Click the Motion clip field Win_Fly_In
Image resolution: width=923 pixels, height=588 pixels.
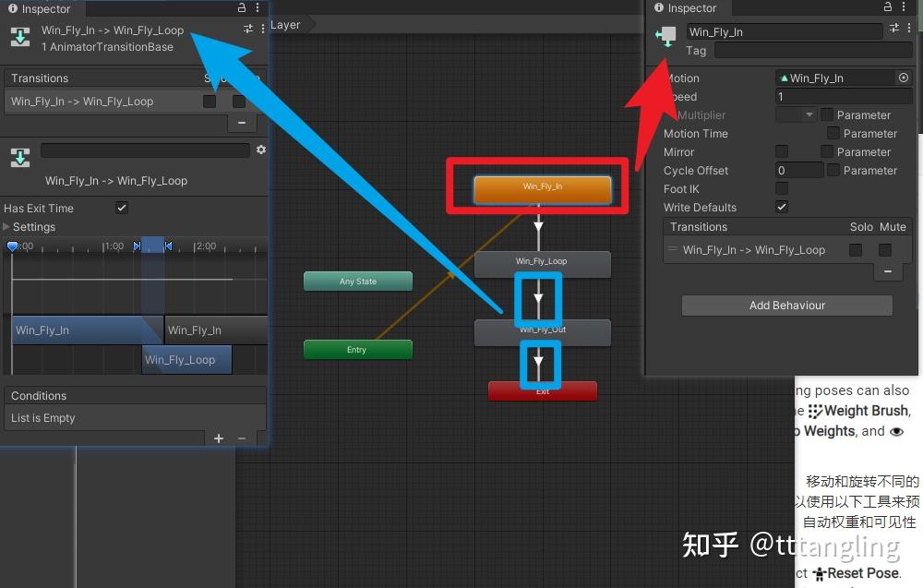pyautogui.click(x=835, y=78)
